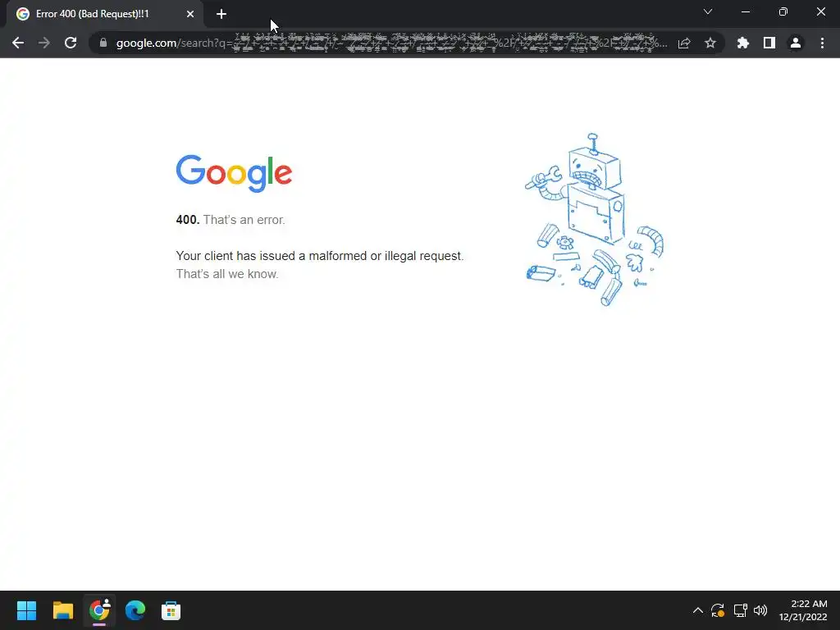Click the text 'That's all we know.'
Viewport: 840px width, 630px height.
tap(227, 274)
